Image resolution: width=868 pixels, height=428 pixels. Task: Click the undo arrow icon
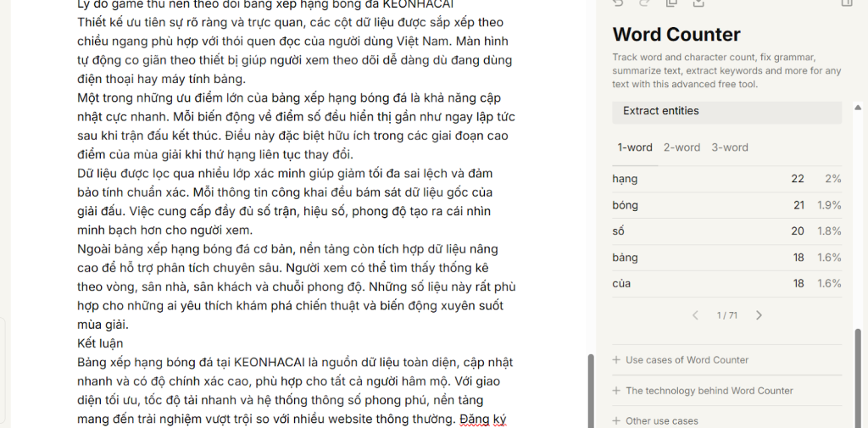[618, 3]
